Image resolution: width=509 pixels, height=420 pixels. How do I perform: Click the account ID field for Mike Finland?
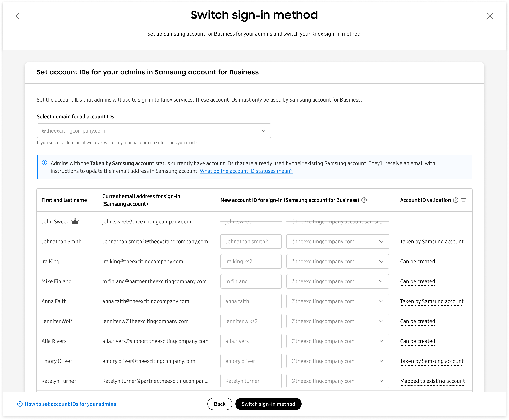coord(251,281)
